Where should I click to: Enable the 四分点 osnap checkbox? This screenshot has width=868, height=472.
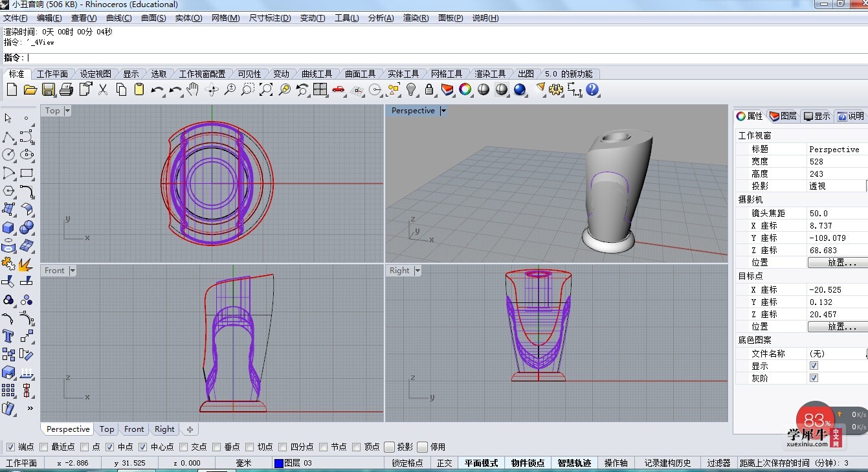pyautogui.click(x=282, y=447)
